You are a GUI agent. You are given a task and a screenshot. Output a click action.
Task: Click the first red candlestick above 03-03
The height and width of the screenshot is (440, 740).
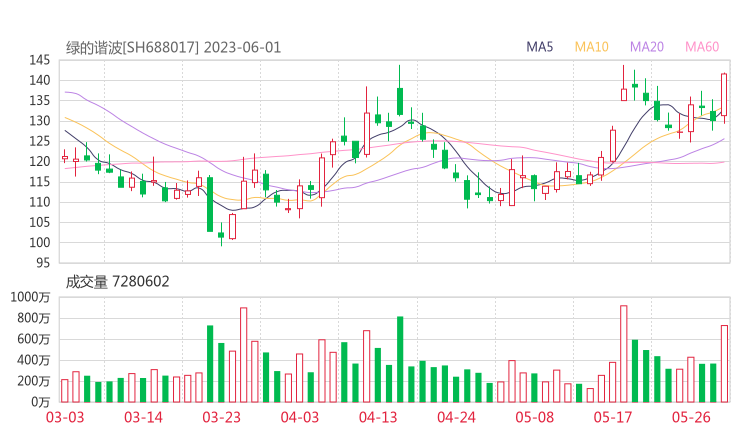65,156
